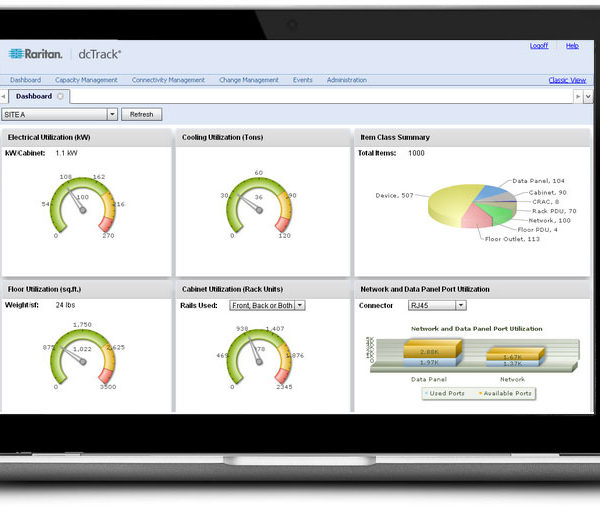Open the Events menu
The image size is (600, 515).
click(303, 80)
